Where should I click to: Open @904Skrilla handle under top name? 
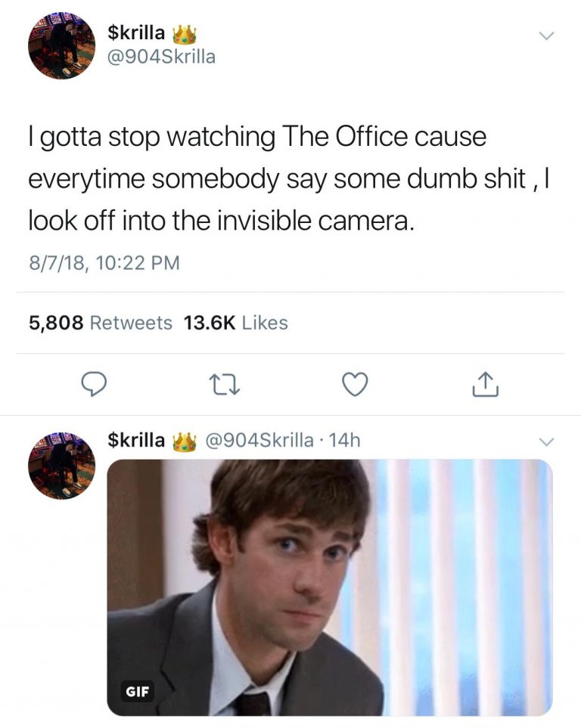[x=161, y=57]
